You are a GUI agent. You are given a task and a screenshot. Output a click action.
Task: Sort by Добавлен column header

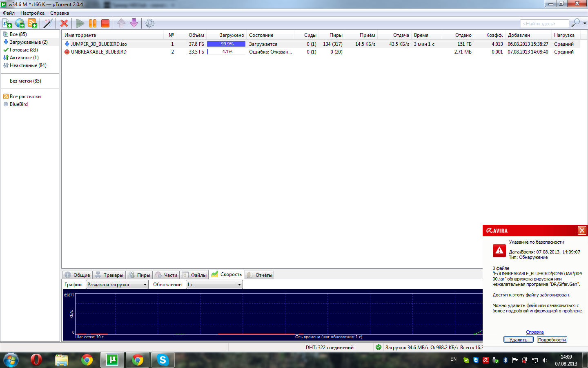(x=528, y=35)
